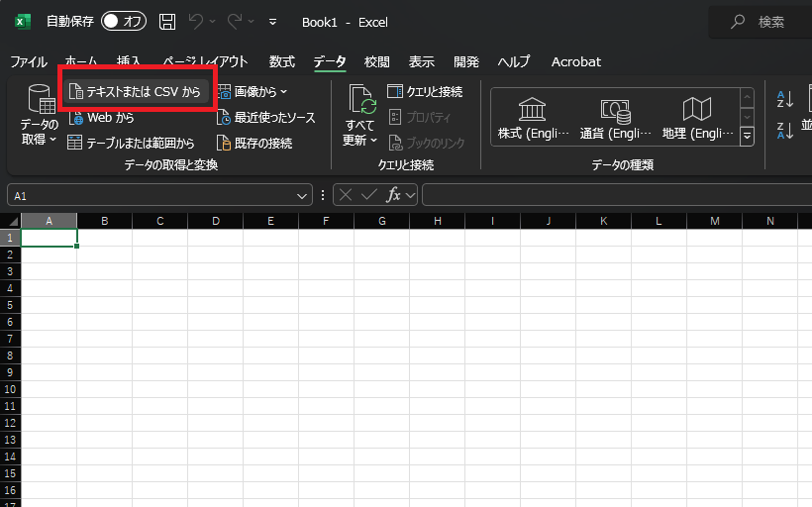This screenshot has width=812, height=507.
Task: Expand the data types gallery More button
Action: point(747,137)
